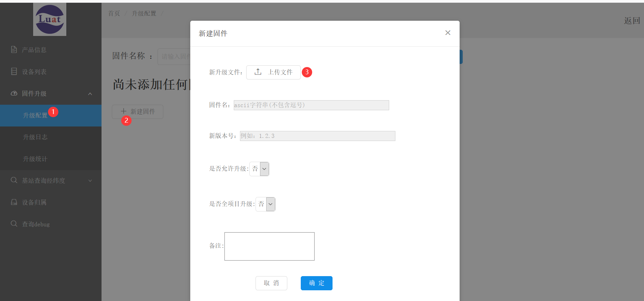
Task: Click the 返回 link
Action: click(x=632, y=21)
